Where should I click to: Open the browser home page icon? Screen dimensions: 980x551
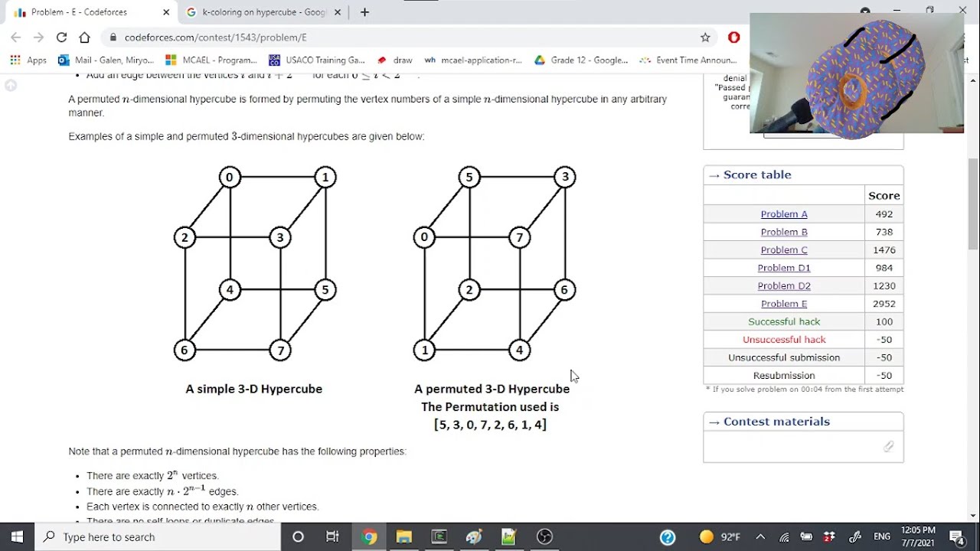(85, 37)
